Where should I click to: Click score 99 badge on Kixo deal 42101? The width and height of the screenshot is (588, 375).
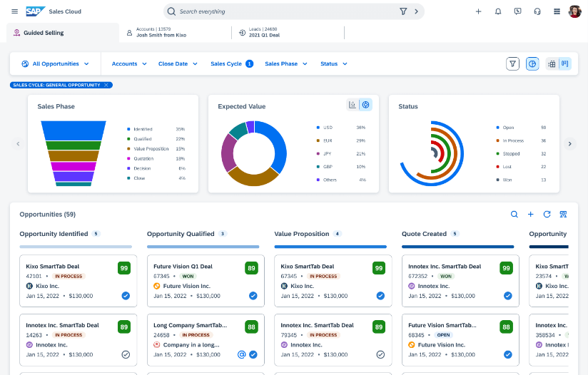pyautogui.click(x=124, y=268)
